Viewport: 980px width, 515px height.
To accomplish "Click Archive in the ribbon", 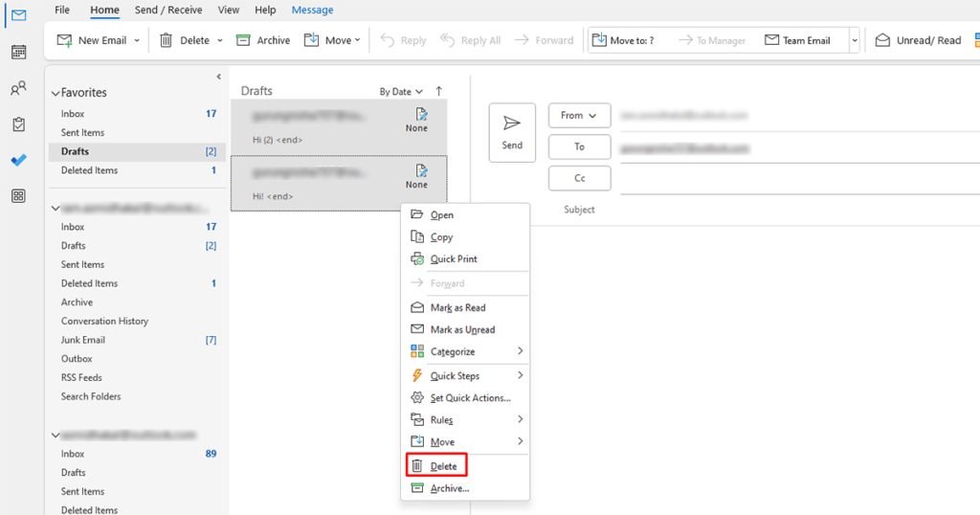I will coord(263,40).
